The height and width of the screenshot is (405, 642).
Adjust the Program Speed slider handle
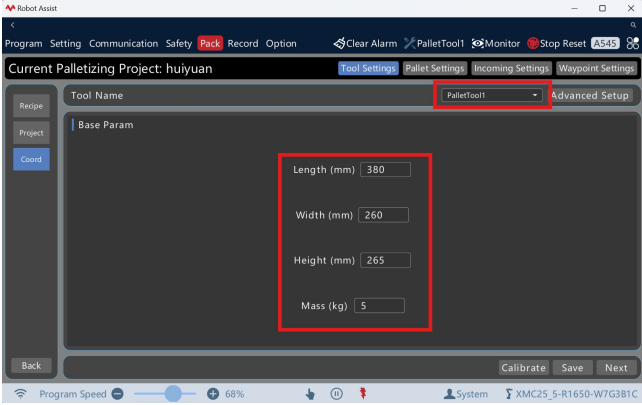tap(173, 394)
